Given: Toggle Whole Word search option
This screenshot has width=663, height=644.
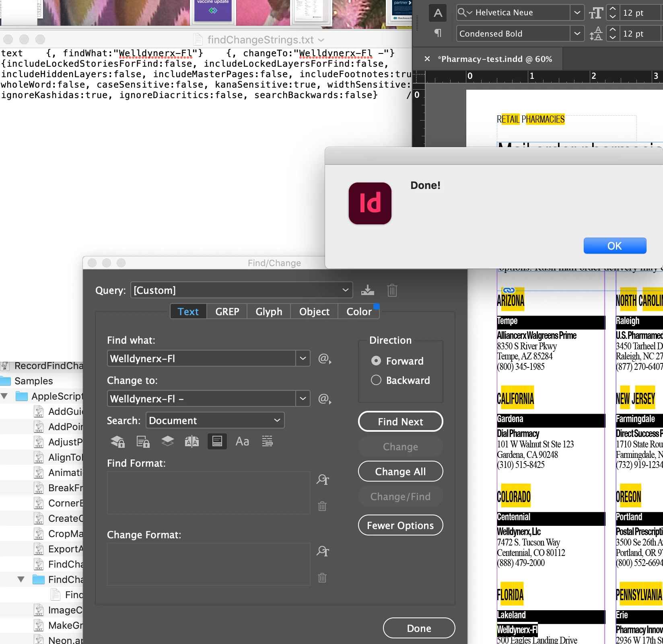Looking at the screenshot, I should 267,441.
